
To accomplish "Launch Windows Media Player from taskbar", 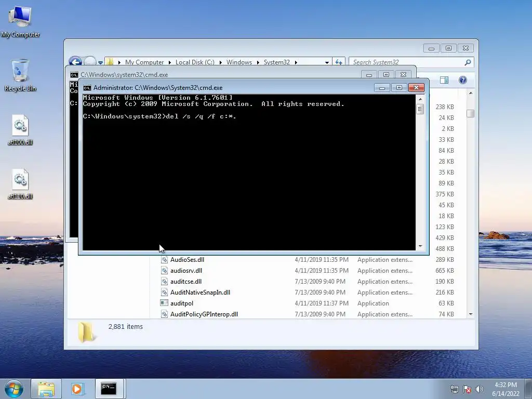I will [77, 389].
